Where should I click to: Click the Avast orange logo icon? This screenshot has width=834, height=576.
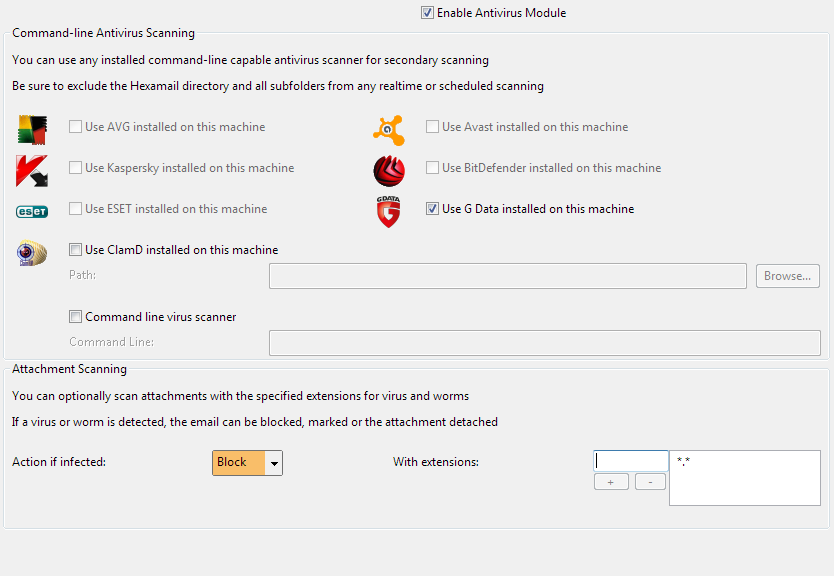(x=389, y=129)
